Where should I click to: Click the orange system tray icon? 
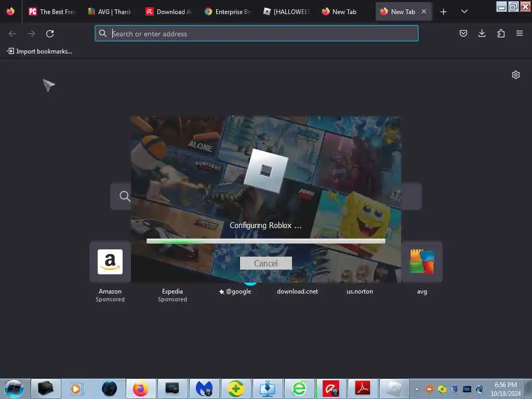[x=430, y=389]
